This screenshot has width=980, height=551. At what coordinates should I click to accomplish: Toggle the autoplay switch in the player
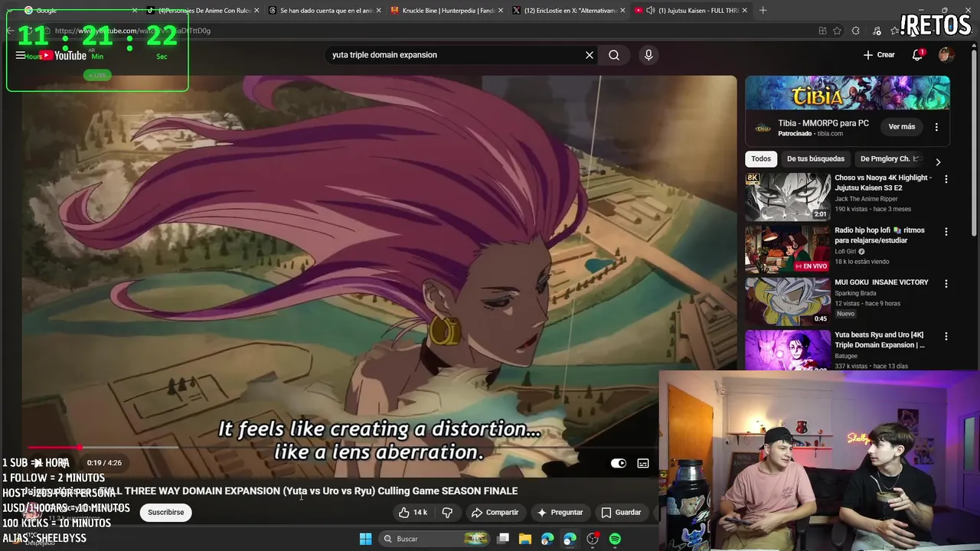tap(619, 463)
